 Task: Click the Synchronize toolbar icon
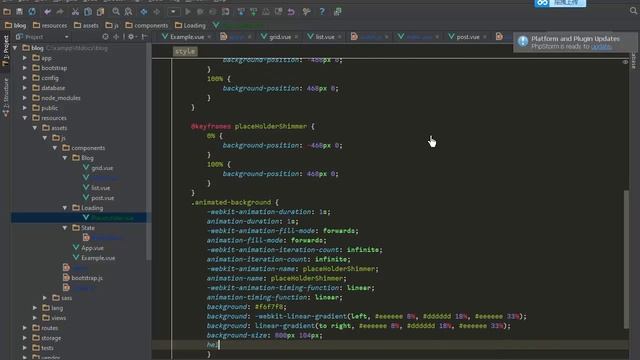click(32, 11)
